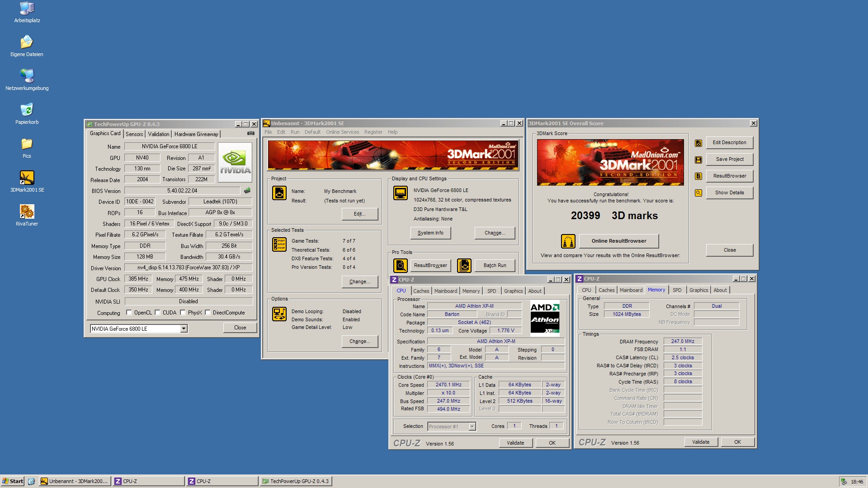Click the NVIDIA logo in GPU-Z
Image resolution: width=868 pixels, height=488 pixels.
point(235,162)
